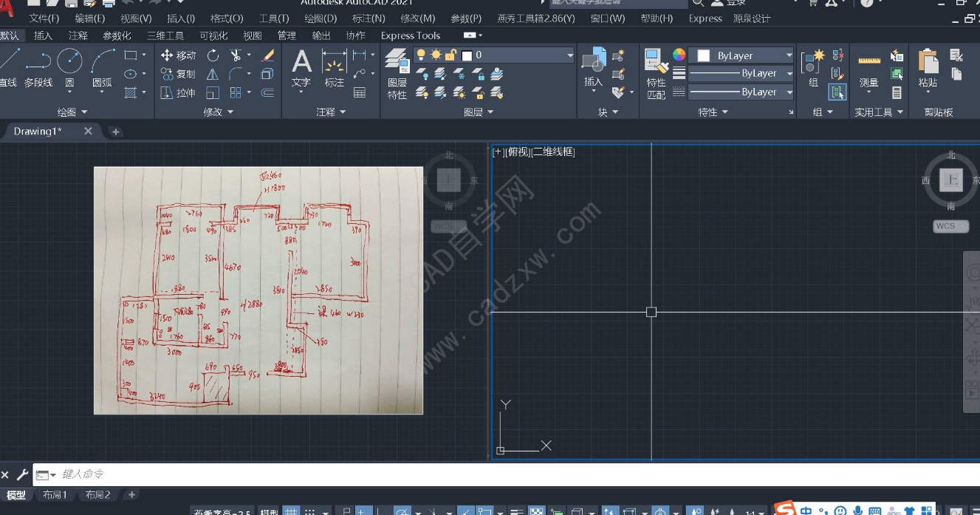Open the 格式(O) menu

click(x=227, y=18)
